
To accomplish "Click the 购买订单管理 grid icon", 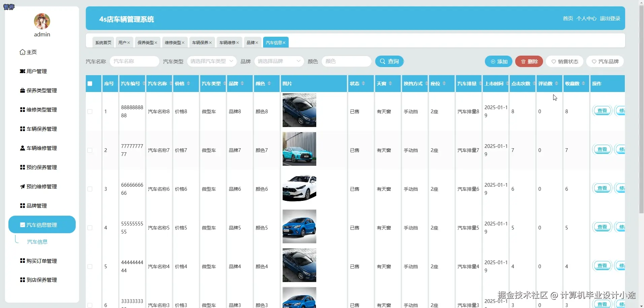I will pos(23,261).
